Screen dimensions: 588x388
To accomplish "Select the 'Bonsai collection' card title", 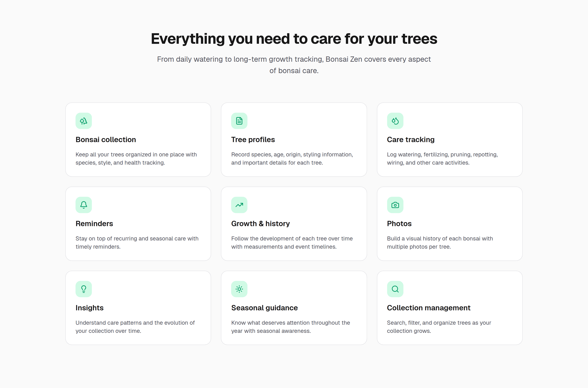I will point(106,140).
